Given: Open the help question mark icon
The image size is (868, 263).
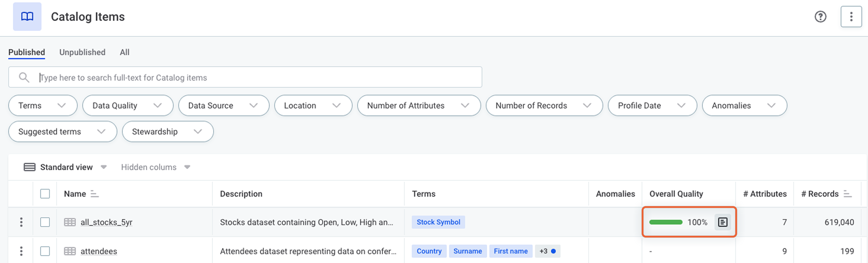Looking at the screenshot, I should point(820,16).
